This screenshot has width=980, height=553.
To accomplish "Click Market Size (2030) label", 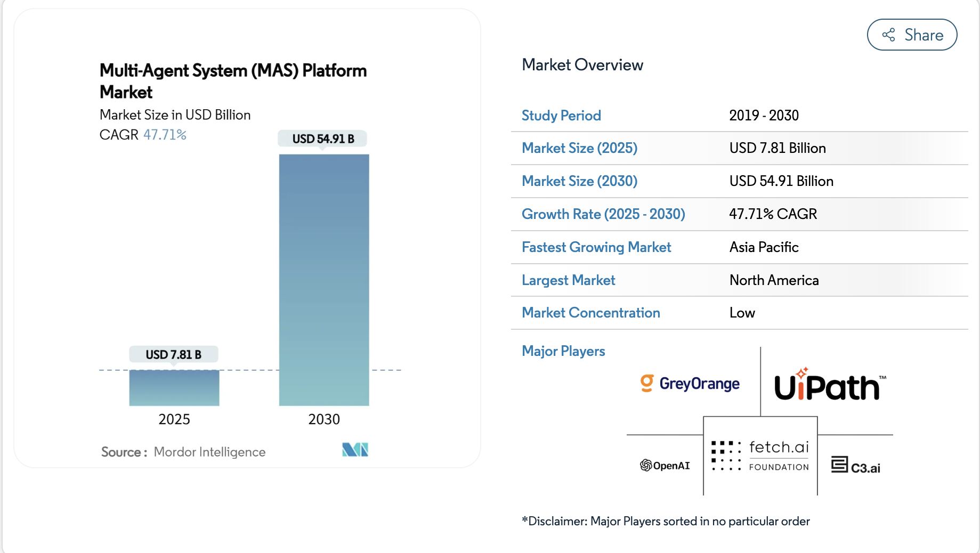I will (x=579, y=181).
